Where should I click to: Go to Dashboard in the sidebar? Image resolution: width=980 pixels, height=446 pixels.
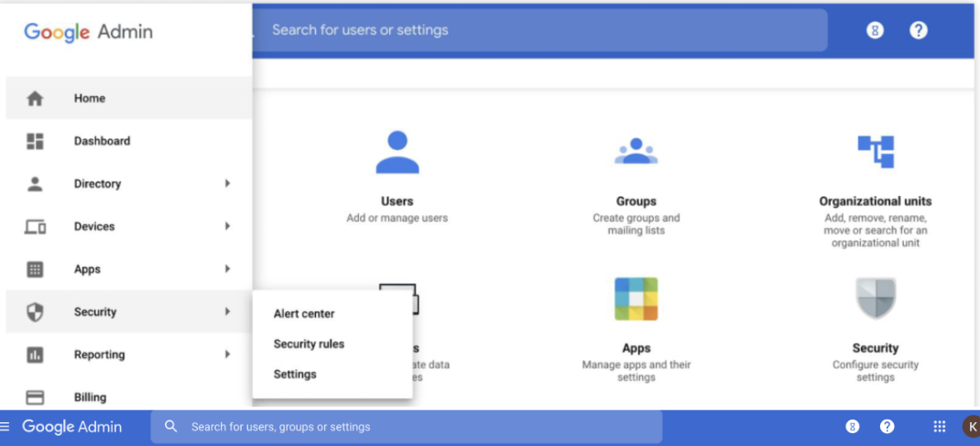[102, 141]
